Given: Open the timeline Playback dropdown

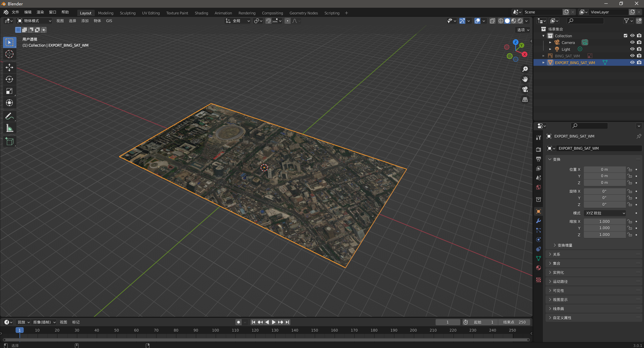Looking at the screenshot, I should click(24, 322).
